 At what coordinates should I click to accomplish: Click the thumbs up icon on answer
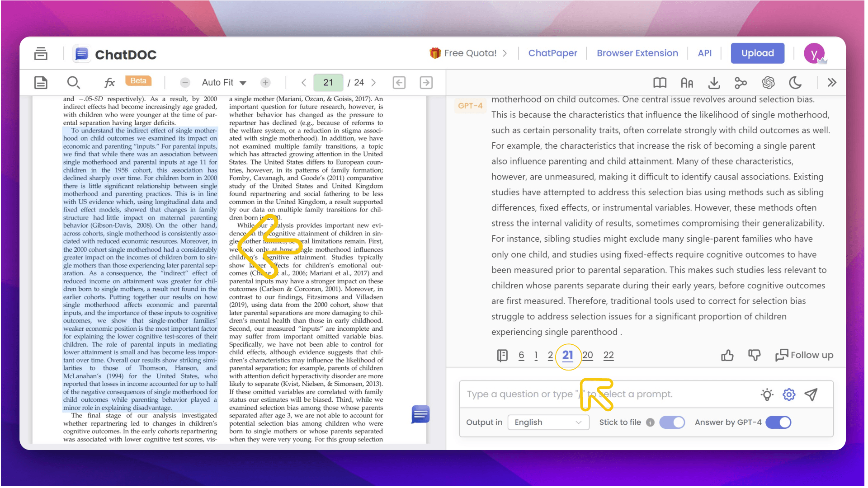point(727,356)
